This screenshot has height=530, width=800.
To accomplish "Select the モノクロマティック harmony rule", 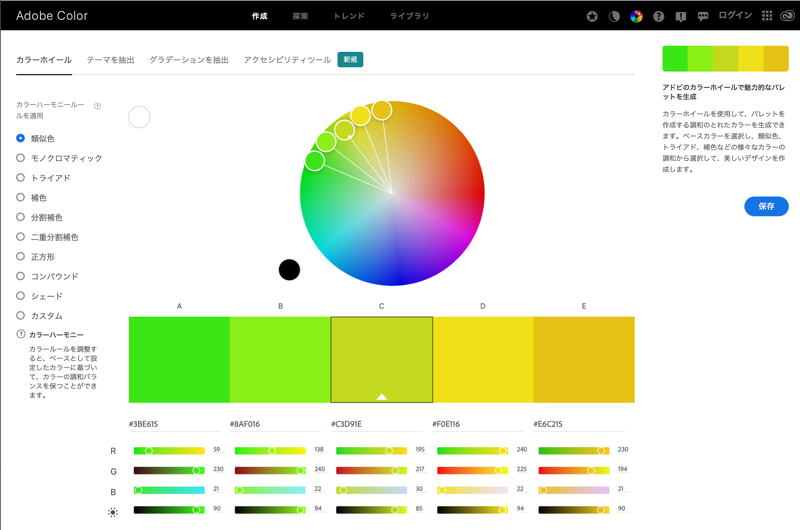I will 21,158.
